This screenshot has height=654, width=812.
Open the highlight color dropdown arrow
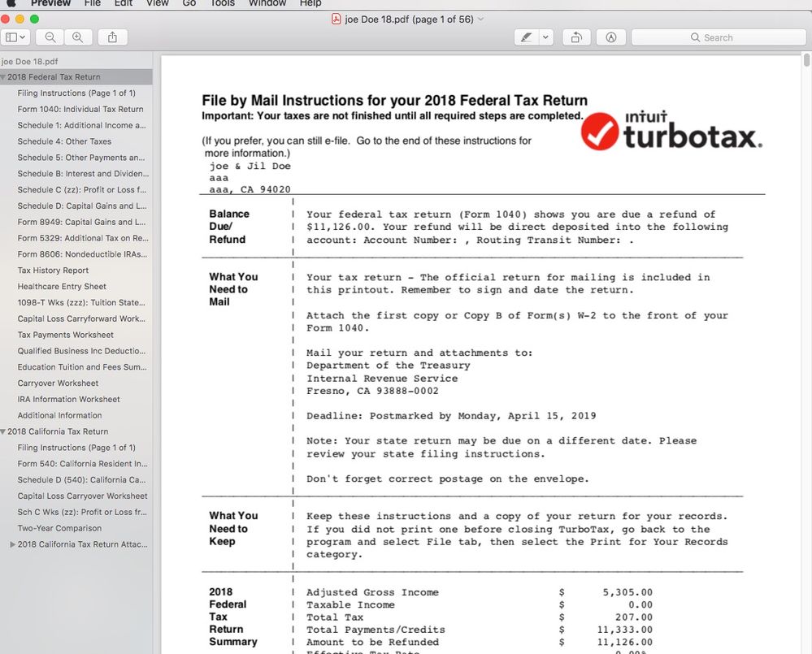tap(546, 37)
